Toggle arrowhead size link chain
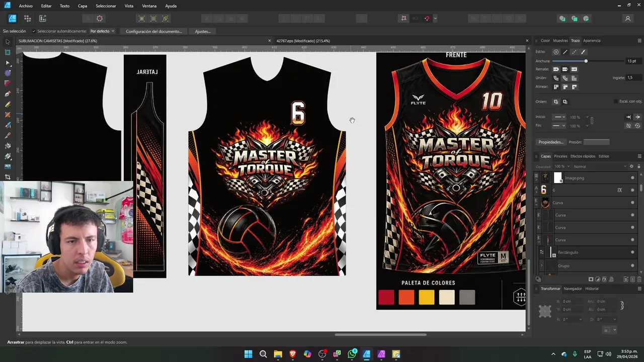The width and height of the screenshot is (644, 362). tap(592, 121)
